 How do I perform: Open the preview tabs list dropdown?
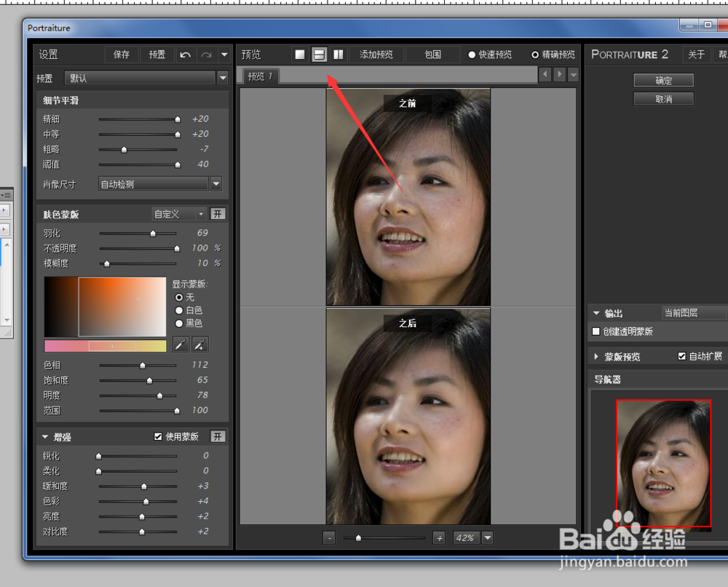coord(574,74)
